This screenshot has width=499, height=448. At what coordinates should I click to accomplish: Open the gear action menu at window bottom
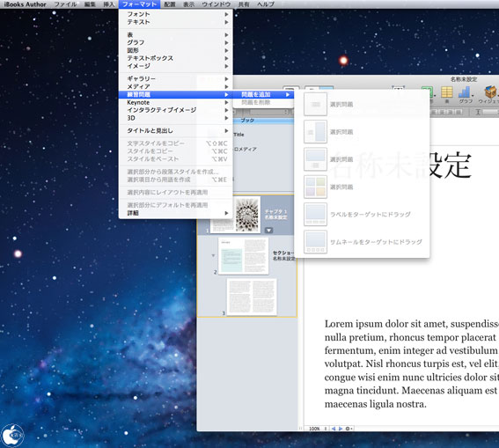[349, 429]
